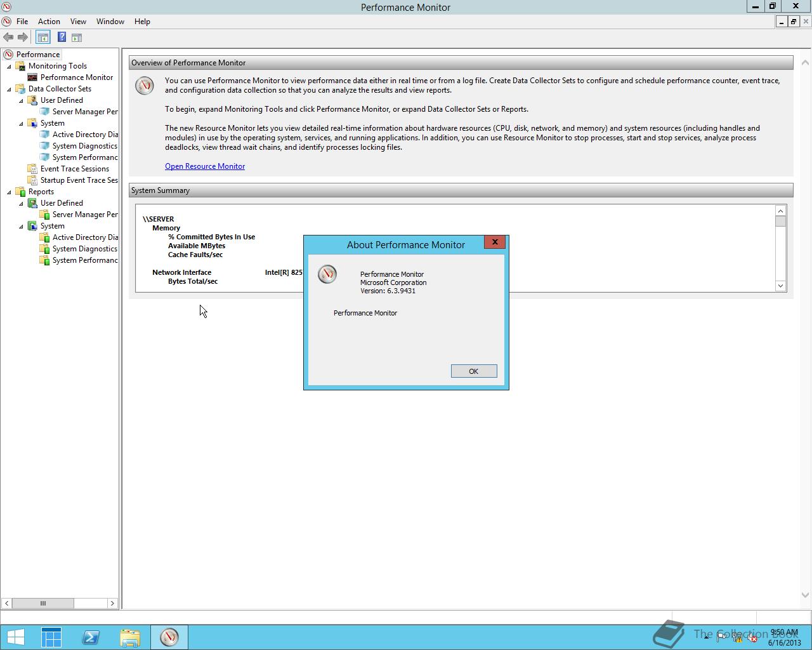Close the About Performance Monitor dialog
The image size is (812, 650).
pyautogui.click(x=495, y=242)
